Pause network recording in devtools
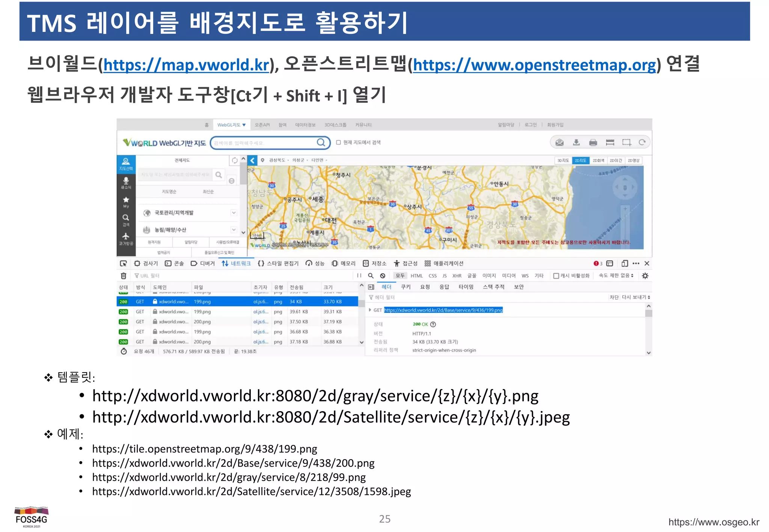 pyautogui.click(x=359, y=276)
